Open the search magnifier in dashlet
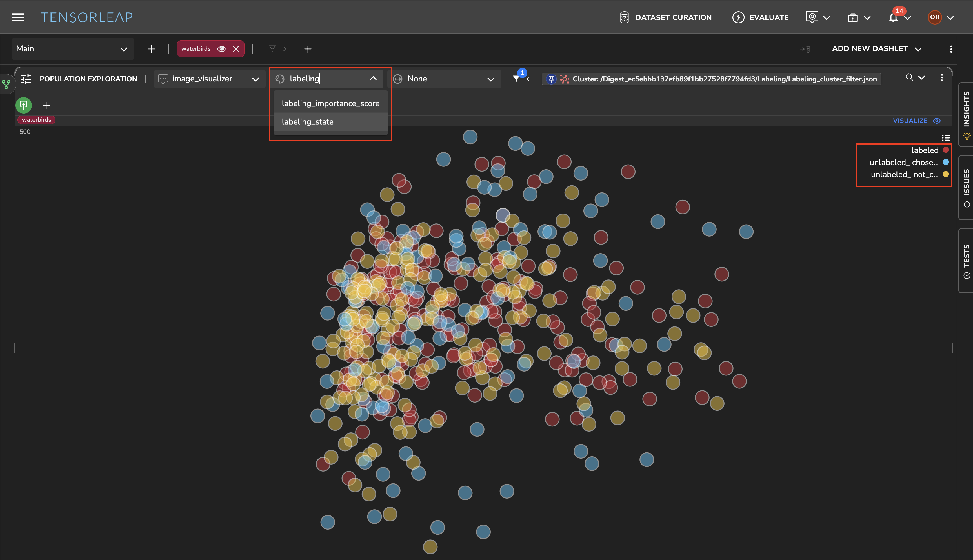The image size is (973, 560). (x=909, y=77)
